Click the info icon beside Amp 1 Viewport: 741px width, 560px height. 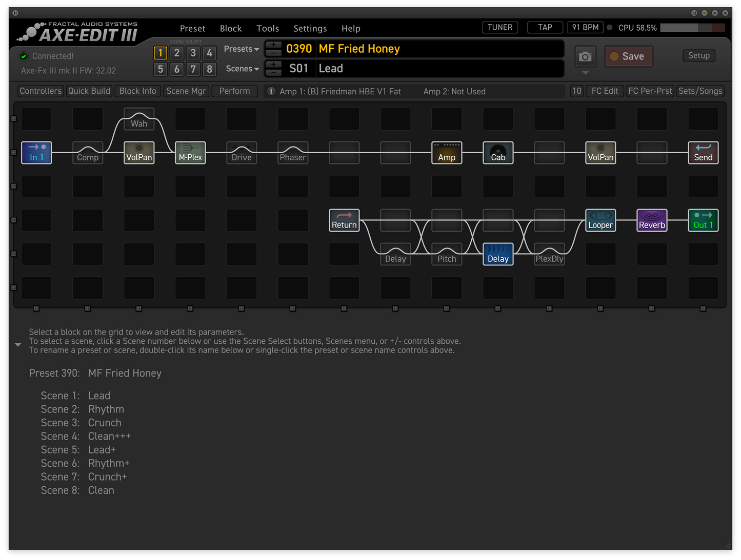click(x=271, y=91)
